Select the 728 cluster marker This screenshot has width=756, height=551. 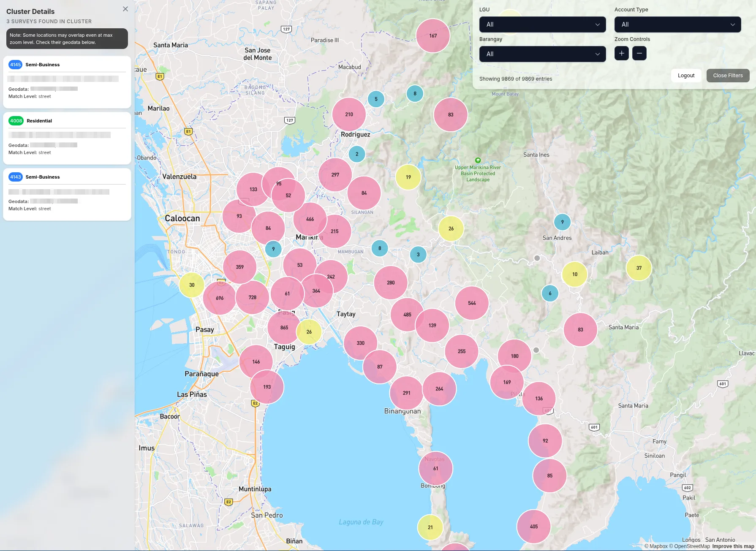pyautogui.click(x=252, y=298)
